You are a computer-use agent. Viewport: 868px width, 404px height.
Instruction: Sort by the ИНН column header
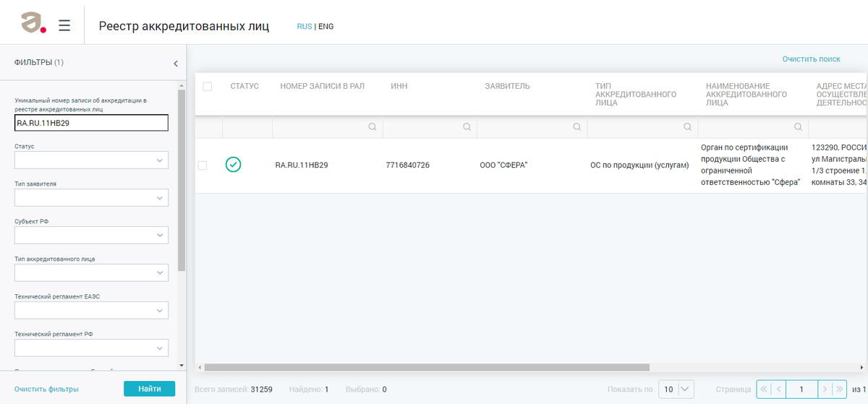pos(399,86)
